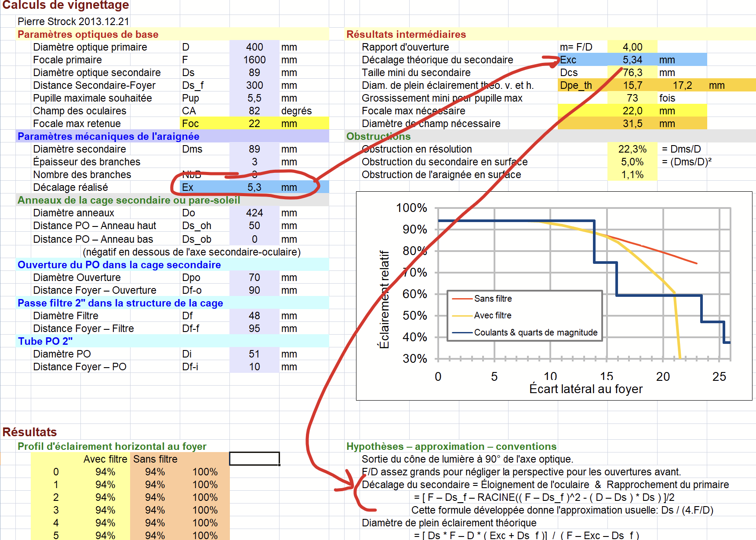The height and width of the screenshot is (540, 756).
Task: Click the Exc result cell showing 5,34
Action: coord(632,60)
